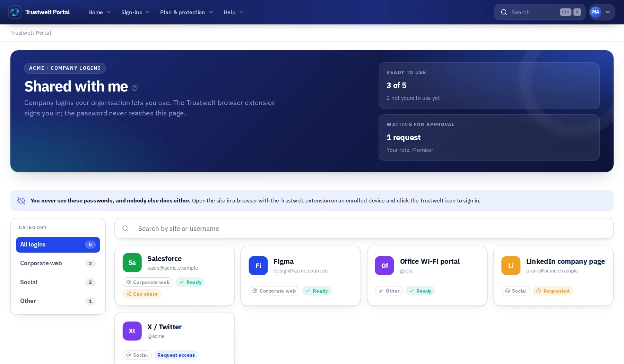Screen dimensions: 624x364
Task: Click the LinkedIn Li avatar icon
Action: (511, 266)
